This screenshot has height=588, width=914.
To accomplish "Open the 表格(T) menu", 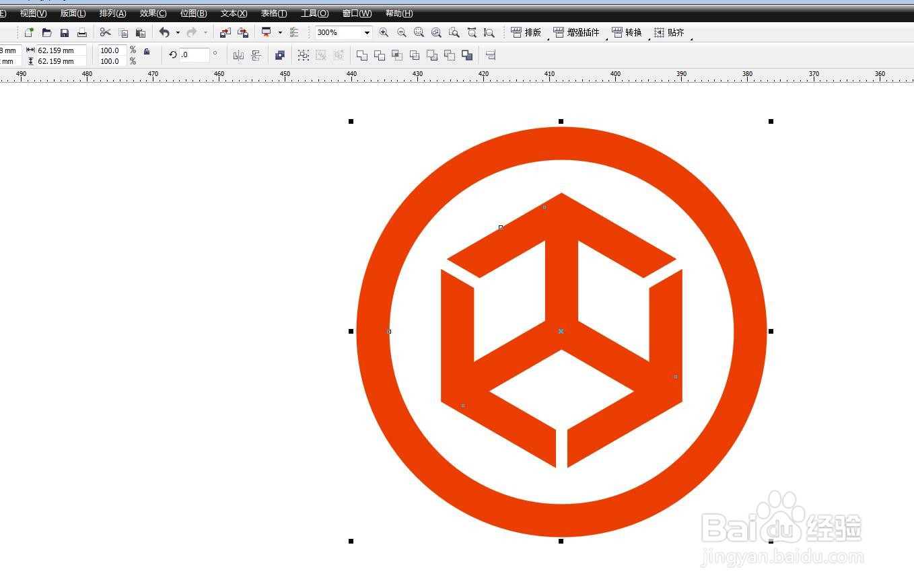I will click(273, 13).
